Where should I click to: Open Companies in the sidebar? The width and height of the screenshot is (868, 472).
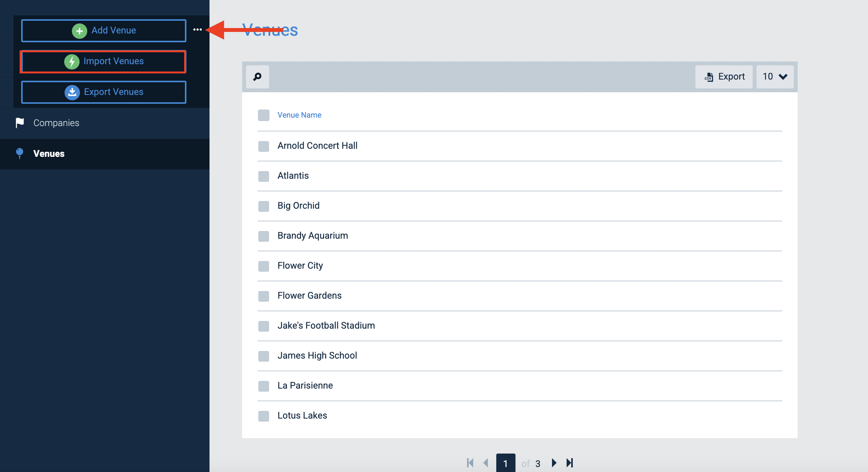point(105,123)
